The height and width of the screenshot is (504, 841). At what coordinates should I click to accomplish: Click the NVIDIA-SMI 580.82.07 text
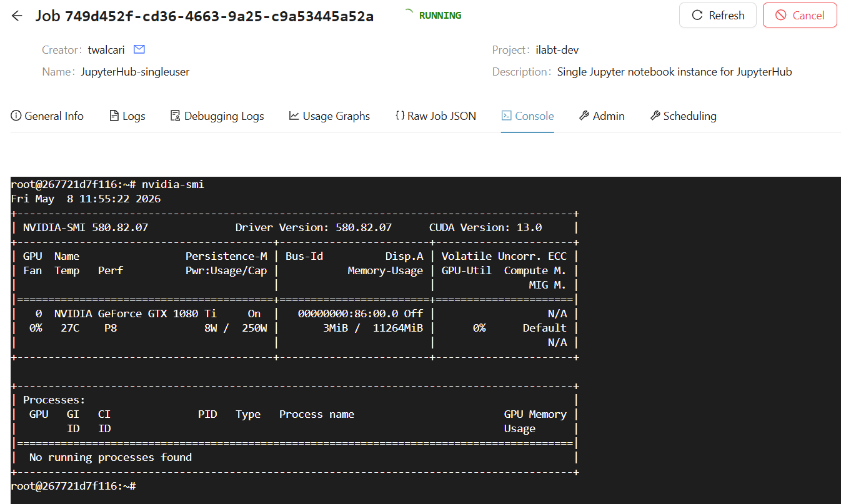pyautogui.click(x=86, y=227)
